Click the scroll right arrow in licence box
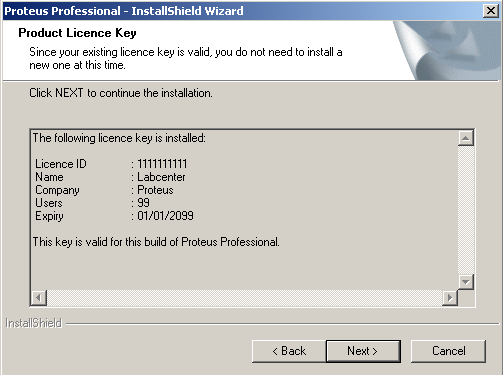The width and height of the screenshot is (503, 375). (450, 297)
